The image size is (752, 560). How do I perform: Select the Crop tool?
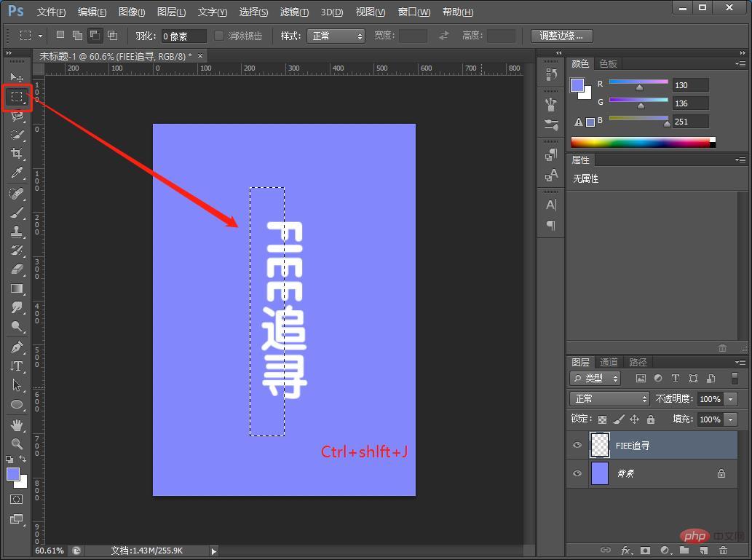point(17,154)
